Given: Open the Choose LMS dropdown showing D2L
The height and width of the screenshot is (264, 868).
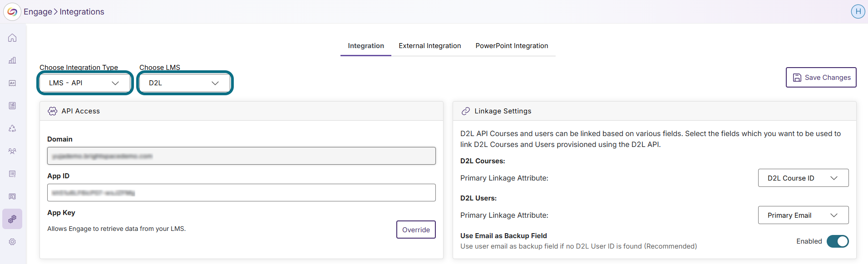Looking at the screenshot, I should 185,83.
